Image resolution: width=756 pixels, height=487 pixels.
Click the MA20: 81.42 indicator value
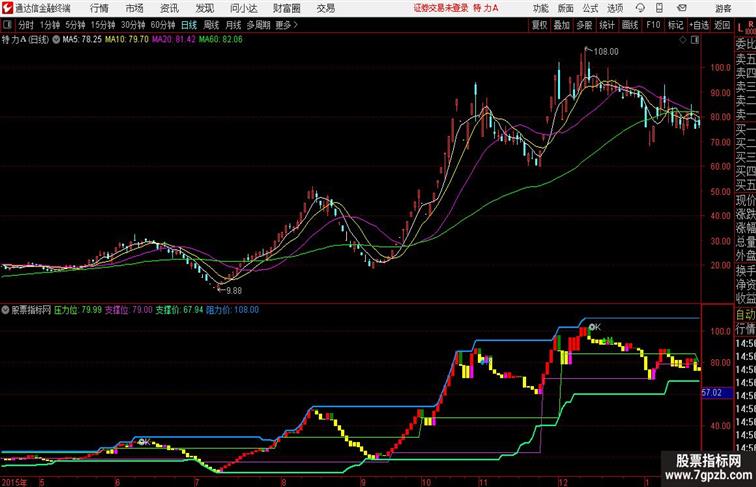pos(174,40)
